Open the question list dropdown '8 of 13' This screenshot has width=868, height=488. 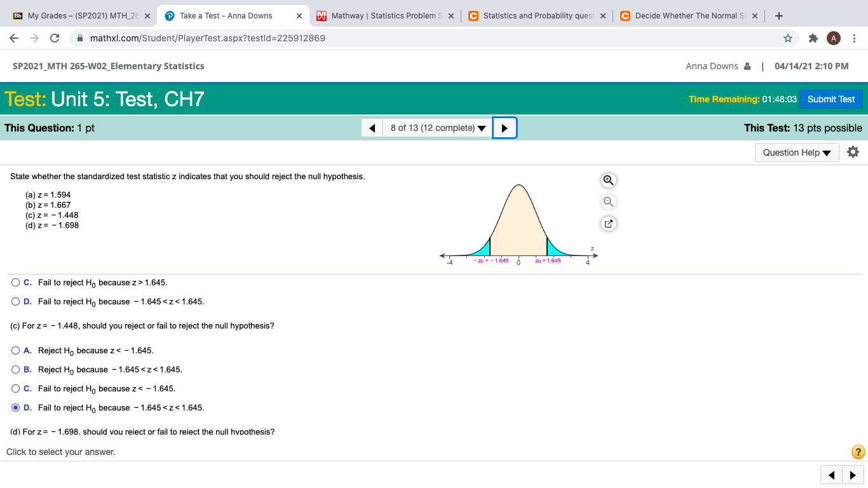coord(437,127)
